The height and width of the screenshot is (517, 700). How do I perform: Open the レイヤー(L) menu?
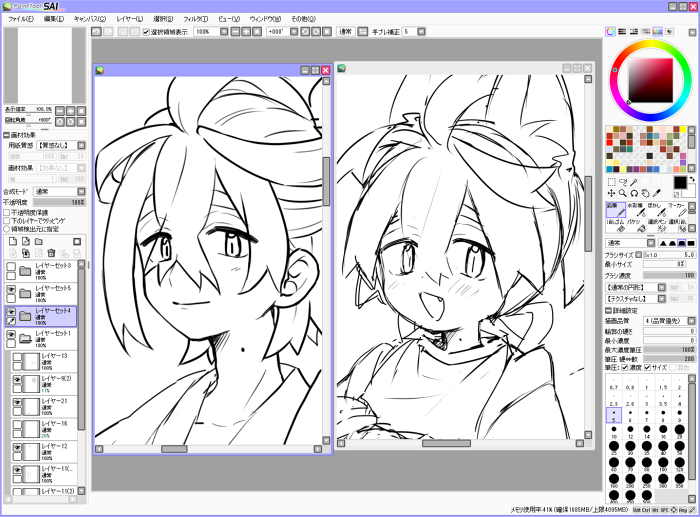(x=129, y=19)
